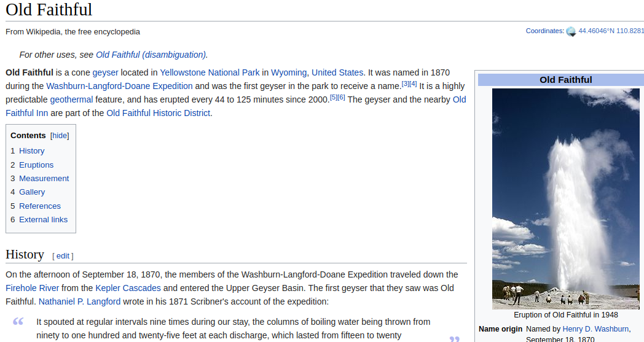Open Old Faithful (disambiguation) link
This screenshot has width=644, height=342.
151,55
